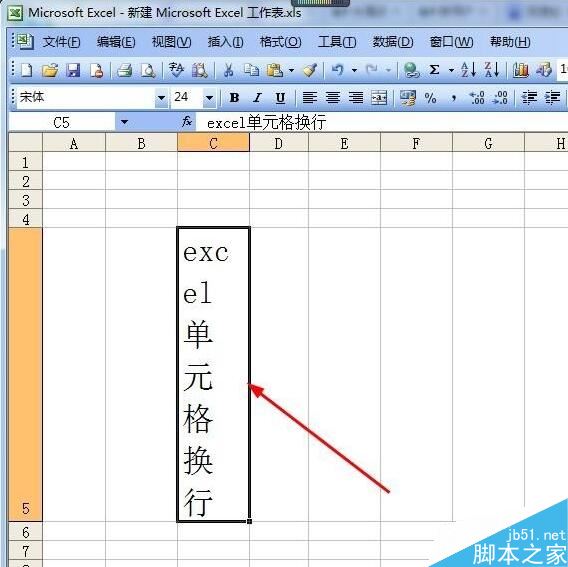The height and width of the screenshot is (567, 568).
Task: Select row 1 header
Action: [x=25, y=162]
